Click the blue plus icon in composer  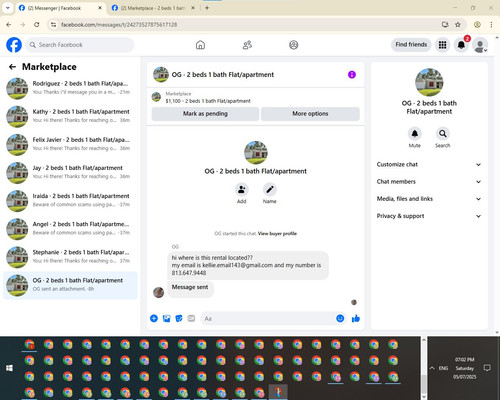[154, 318]
